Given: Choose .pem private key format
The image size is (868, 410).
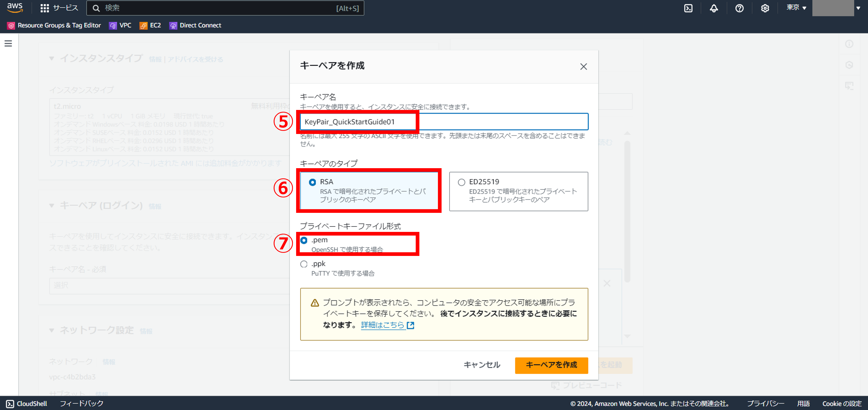Looking at the screenshot, I should tap(304, 240).
